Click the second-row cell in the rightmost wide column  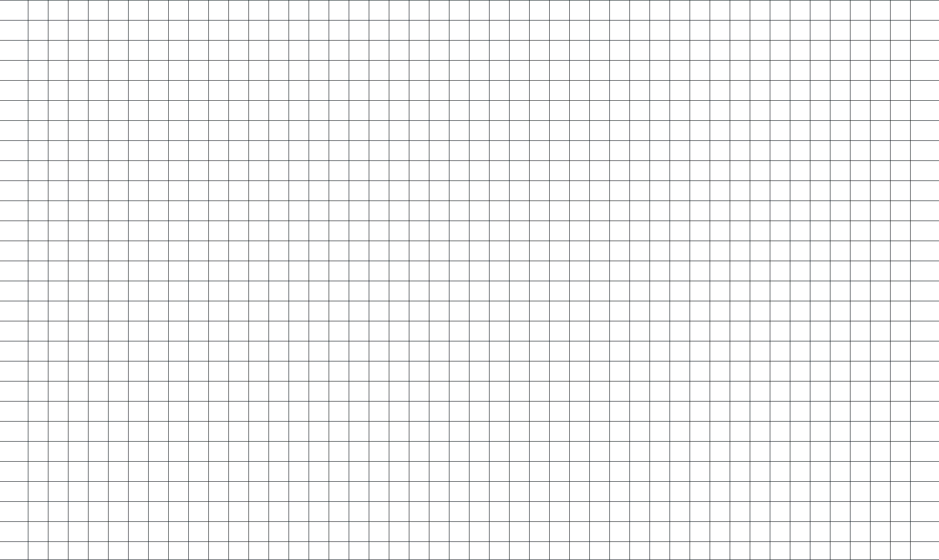point(925,31)
